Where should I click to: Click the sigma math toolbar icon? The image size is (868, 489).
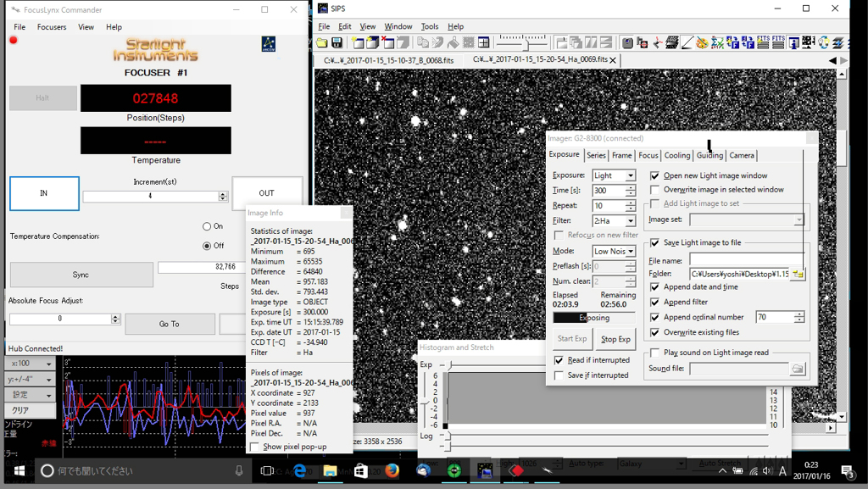pos(717,42)
